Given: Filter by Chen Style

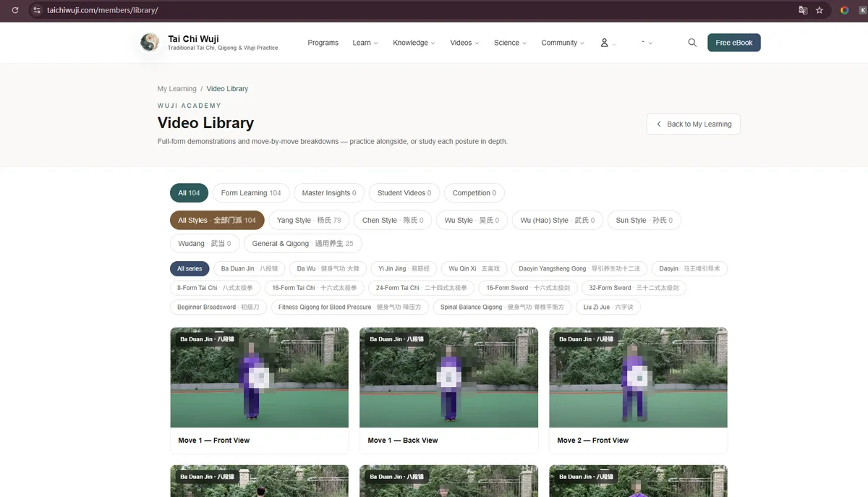Looking at the screenshot, I should pyautogui.click(x=393, y=220).
